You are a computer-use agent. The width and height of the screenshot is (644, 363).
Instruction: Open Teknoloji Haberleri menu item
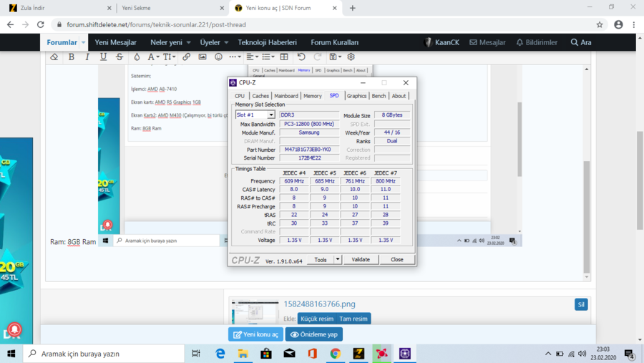(268, 42)
